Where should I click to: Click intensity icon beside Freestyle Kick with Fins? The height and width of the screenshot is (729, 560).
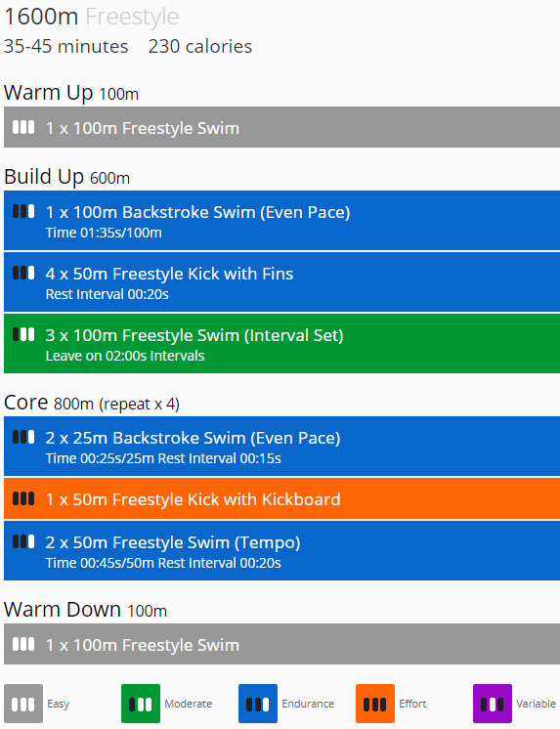[23, 273]
